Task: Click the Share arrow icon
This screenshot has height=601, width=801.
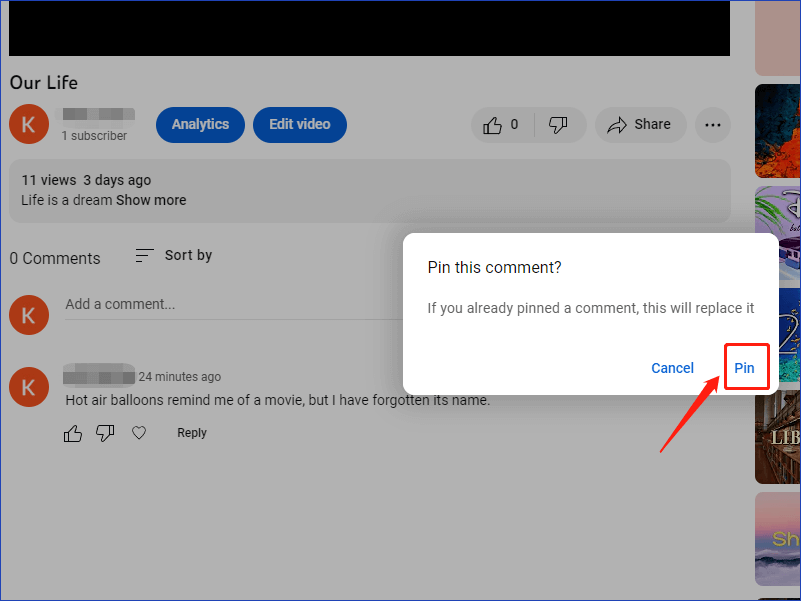Action: (617, 124)
